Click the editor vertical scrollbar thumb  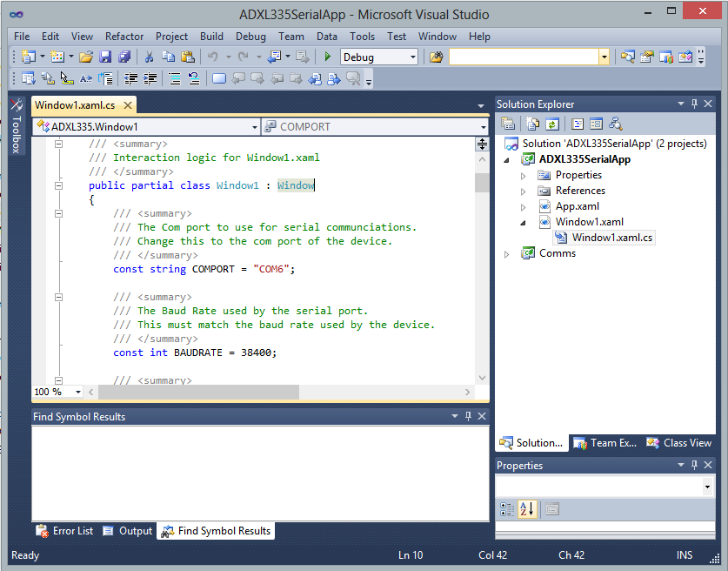click(482, 183)
